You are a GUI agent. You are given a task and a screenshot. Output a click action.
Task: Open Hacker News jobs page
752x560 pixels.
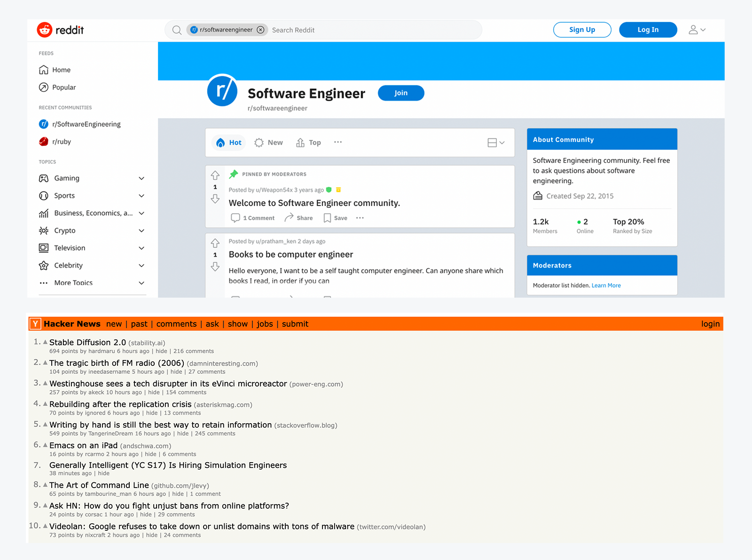coord(265,324)
